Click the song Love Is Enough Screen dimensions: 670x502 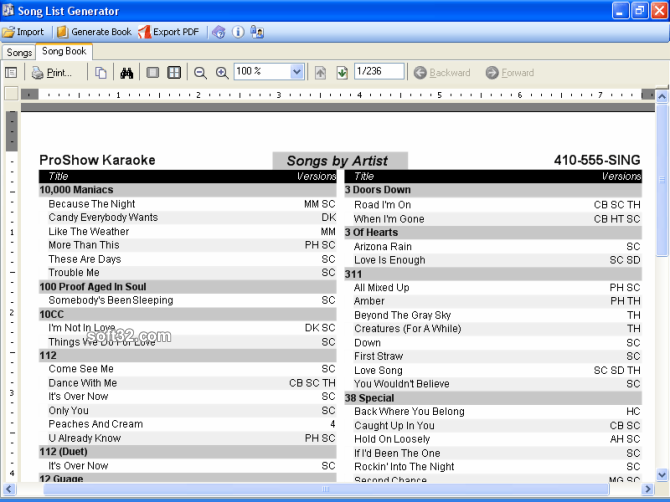tap(390, 260)
